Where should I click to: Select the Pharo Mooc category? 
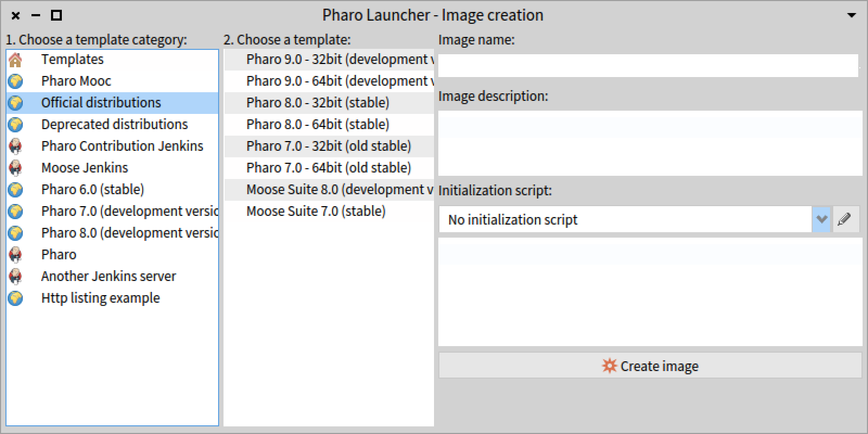(112, 81)
